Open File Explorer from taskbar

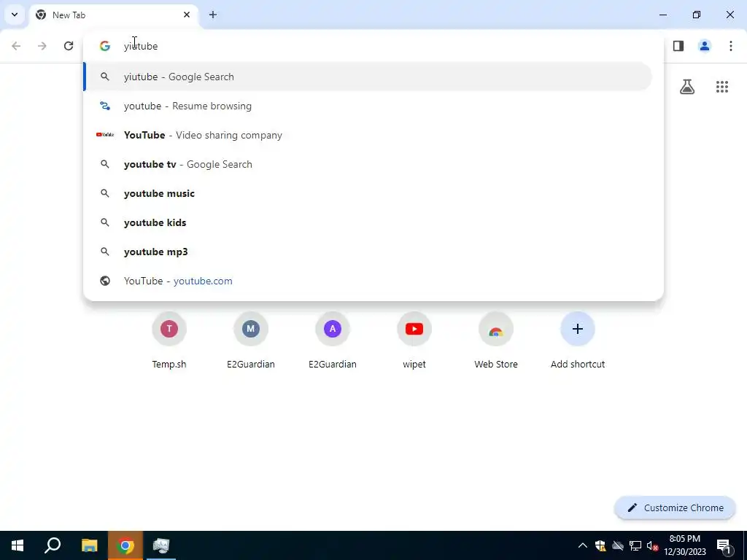89,545
